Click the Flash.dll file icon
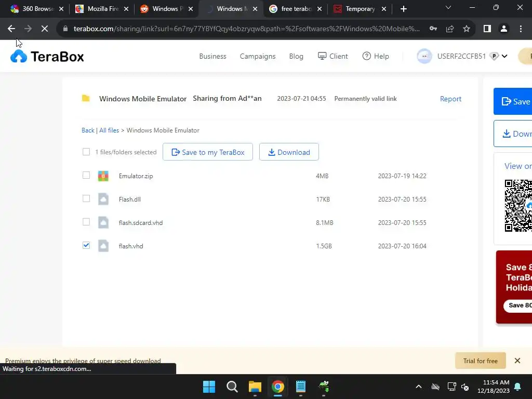The image size is (532, 399). (x=103, y=199)
